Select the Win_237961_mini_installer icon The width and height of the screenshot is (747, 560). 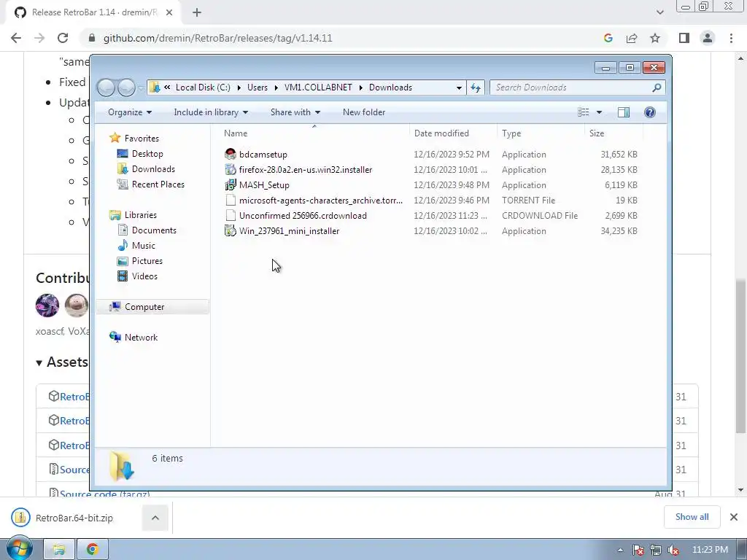(231, 231)
